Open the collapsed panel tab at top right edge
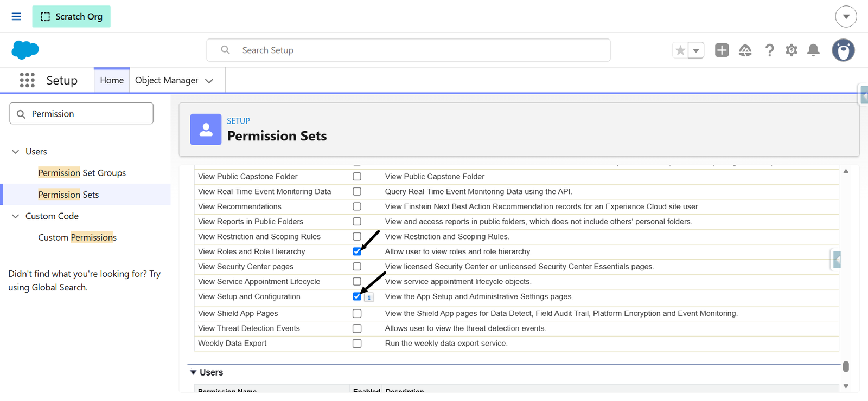 pyautogui.click(x=864, y=95)
